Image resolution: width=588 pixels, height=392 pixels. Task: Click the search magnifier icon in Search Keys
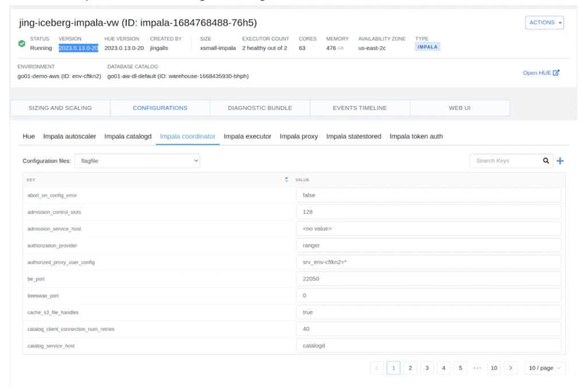[546, 161]
